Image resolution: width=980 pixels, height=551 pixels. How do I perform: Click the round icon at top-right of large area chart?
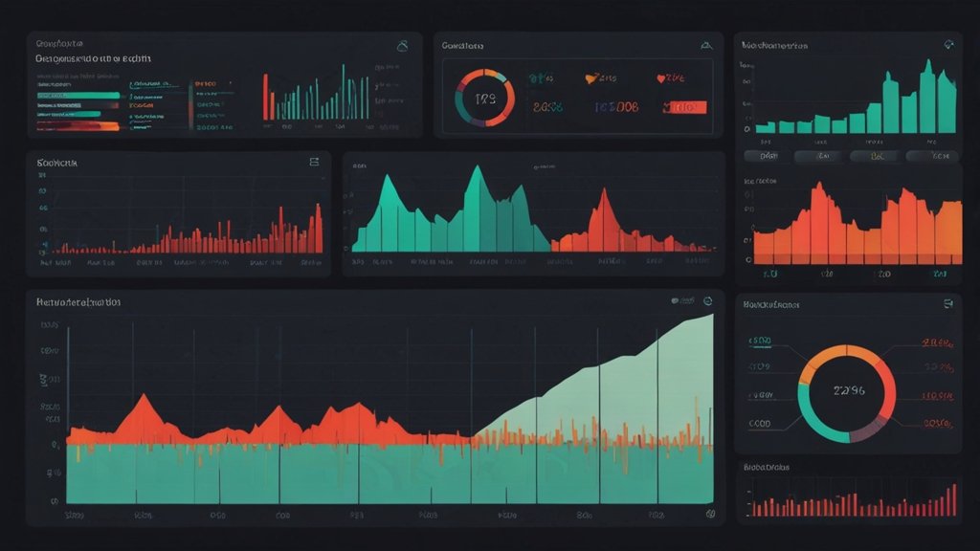[706, 300]
